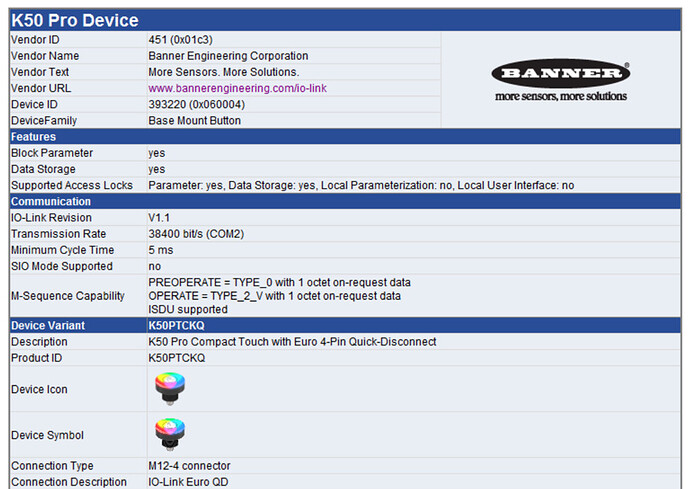Click the 'Device ID' row label
This screenshot has height=489, width=690.
tap(34, 104)
